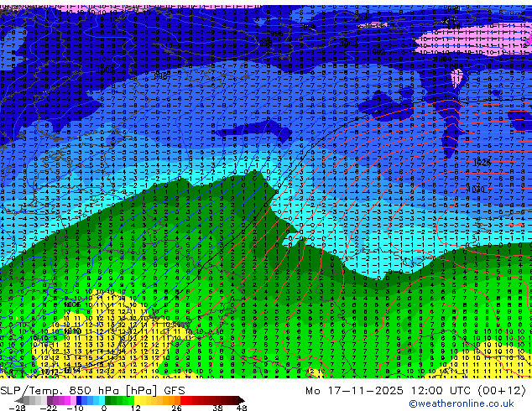
Task: Click the '1005' isobar pressure label
Action: [72, 304]
